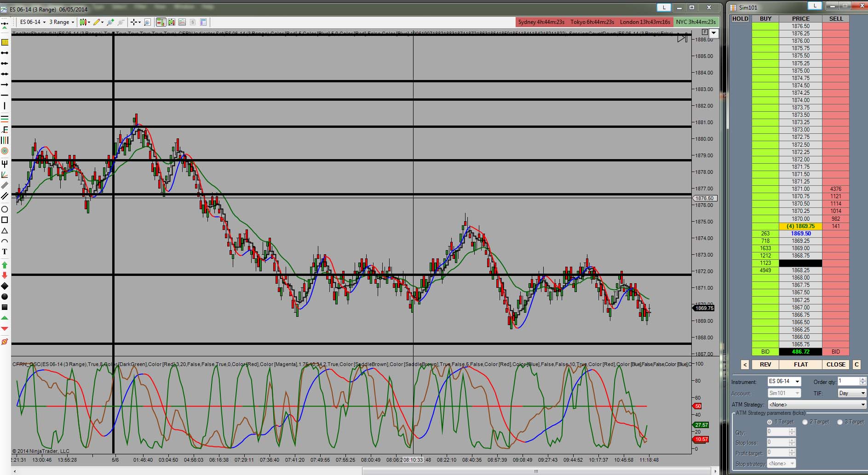Screen dimensions: 868x475
Task: Click the horizontal scrollbar below the chart
Action: pyautogui.click(x=536, y=471)
